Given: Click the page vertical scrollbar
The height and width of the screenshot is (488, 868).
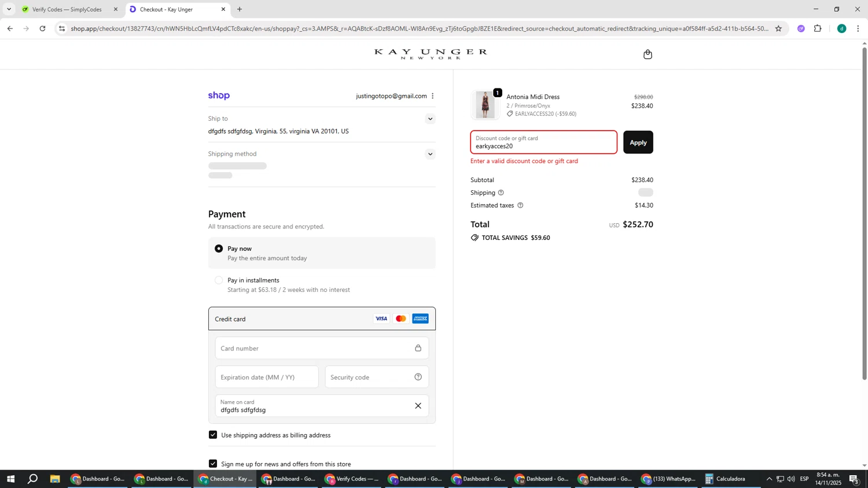Looking at the screenshot, I should pos(865,214).
